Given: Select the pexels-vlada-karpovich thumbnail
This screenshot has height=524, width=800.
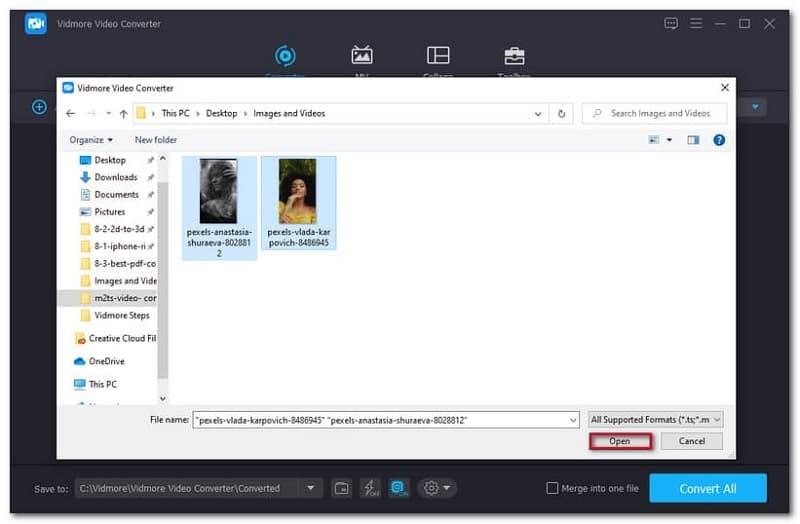Looking at the screenshot, I should 297,202.
